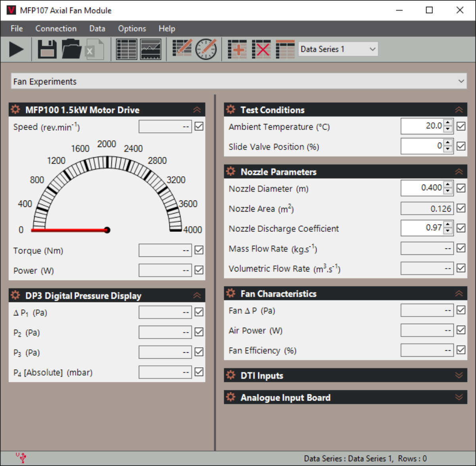This screenshot has width=476, height=466.
Task: Collapse the Nozzle Parameters panel
Action: pyautogui.click(x=459, y=172)
